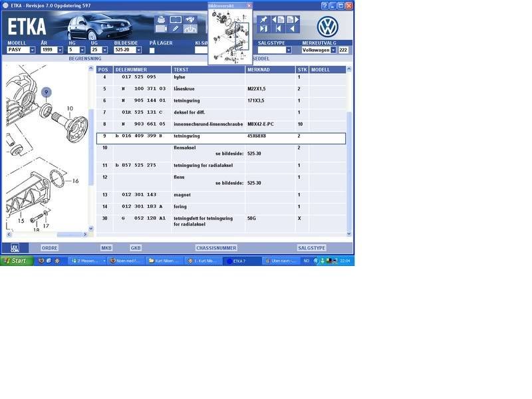This screenshot has height=399, width=532.
Task: Click the pencil edit icon
Action: [x=176, y=29]
